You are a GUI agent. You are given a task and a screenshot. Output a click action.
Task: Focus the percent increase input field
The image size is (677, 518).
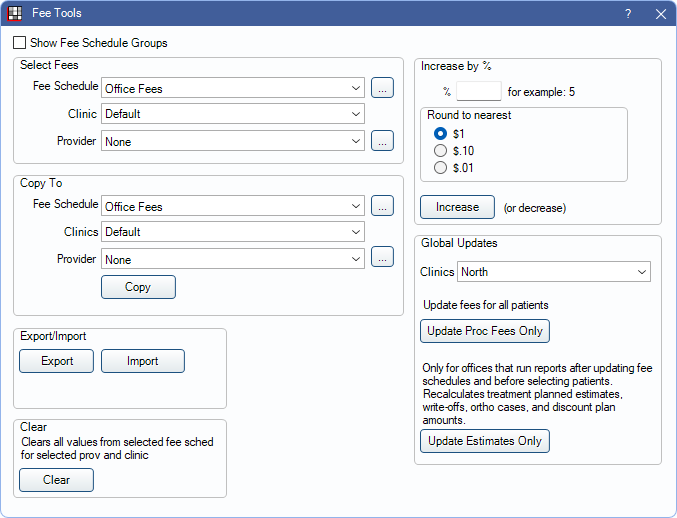pos(479,91)
